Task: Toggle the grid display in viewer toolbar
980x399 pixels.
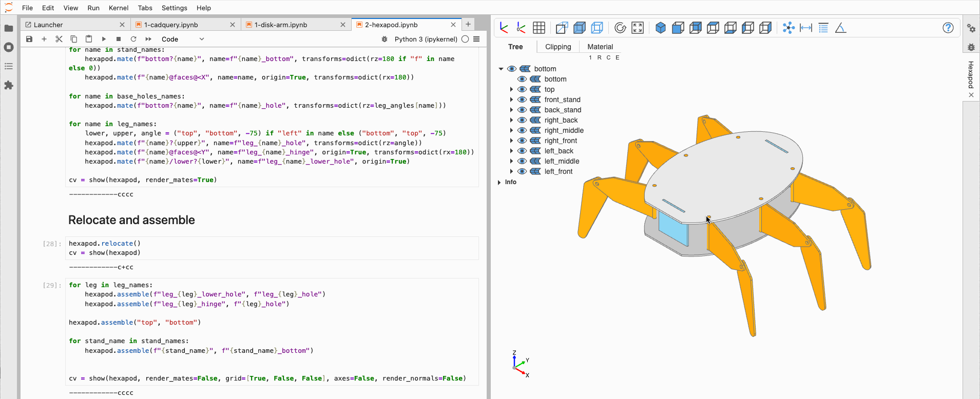Action: point(539,28)
